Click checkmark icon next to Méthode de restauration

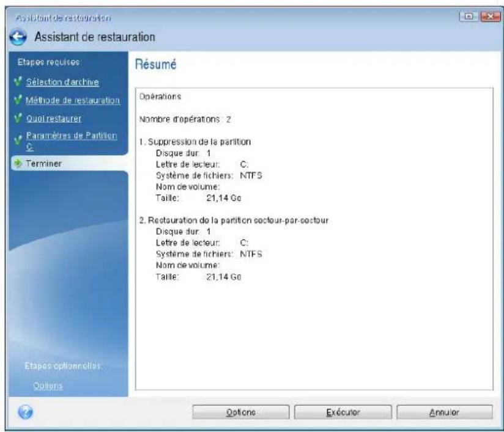point(18,99)
